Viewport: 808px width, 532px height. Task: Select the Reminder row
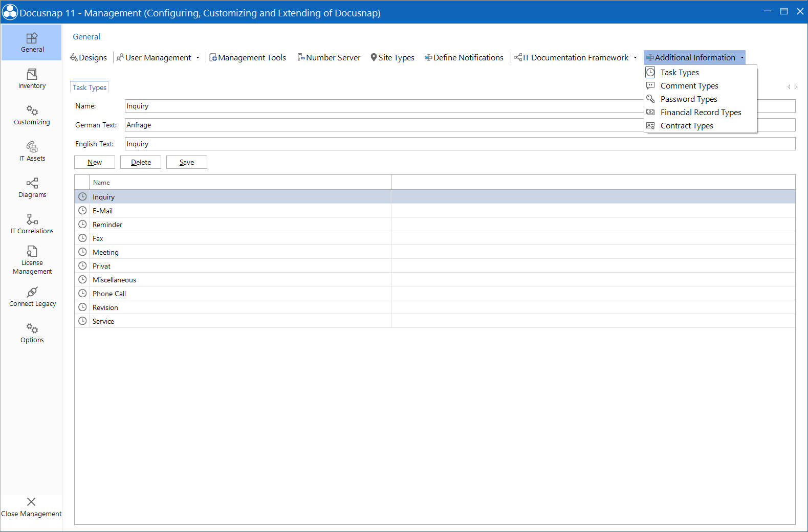coord(435,225)
